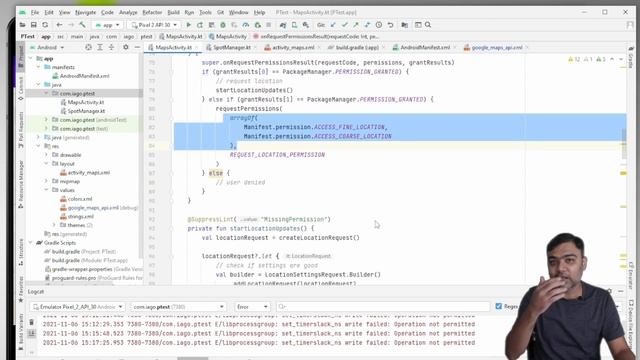
Task: Click the Build Variants side tab
Action: click(21, 331)
